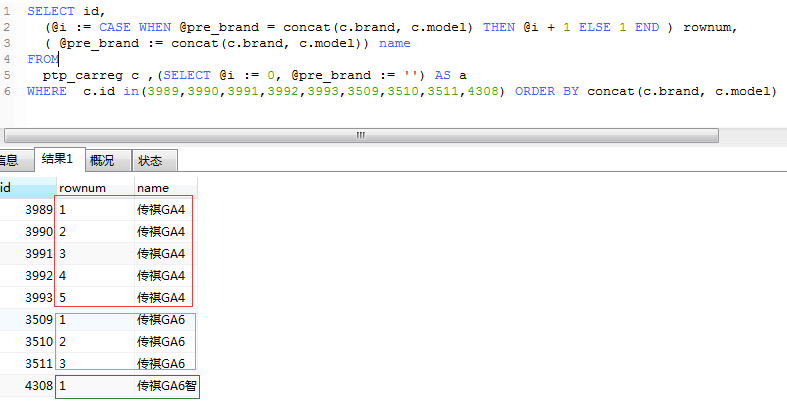Click the rownum cell in row 3993
This screenshot has height=403, width=787.
(95, 298)
